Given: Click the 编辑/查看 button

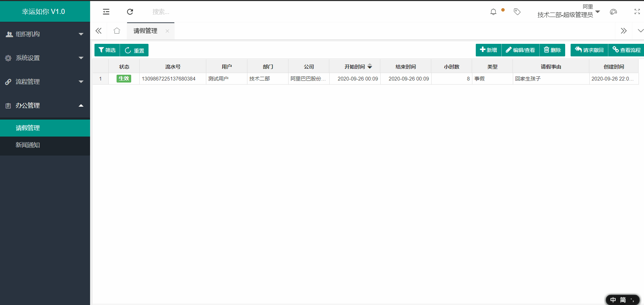Looking at the screenshot, I should 520,50.
